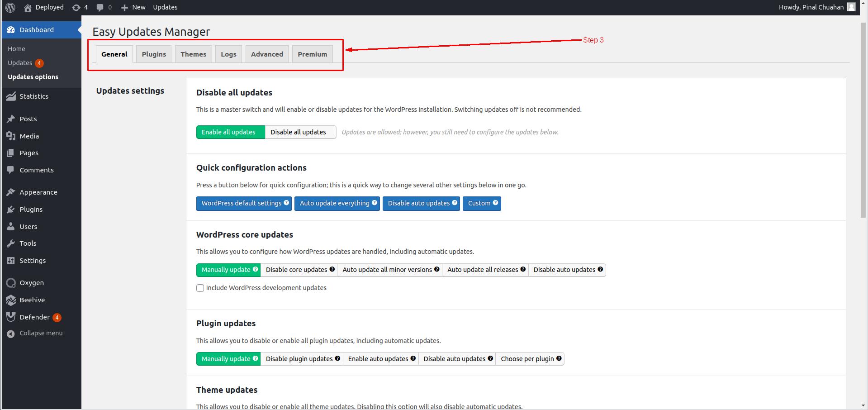Check Include WordPress development updates
The width and height of the screenshot is (868, 410).
pos(200,288)
